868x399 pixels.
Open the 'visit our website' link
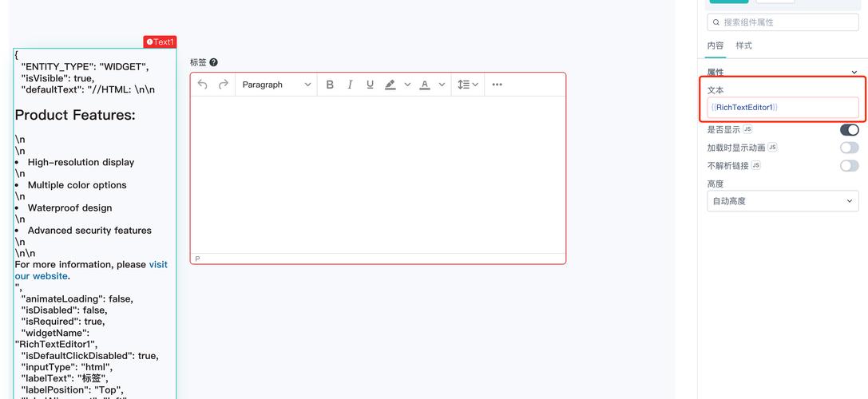pos(157,265)
